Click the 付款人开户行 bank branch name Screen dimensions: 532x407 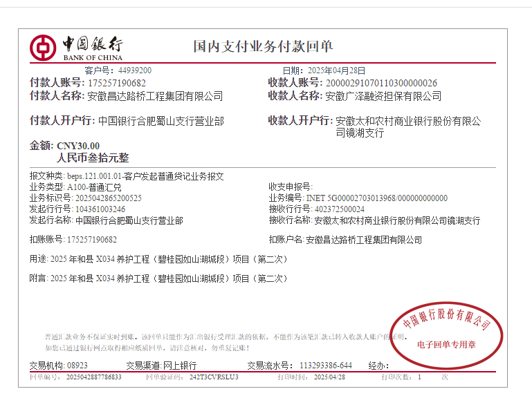[161, 121]
